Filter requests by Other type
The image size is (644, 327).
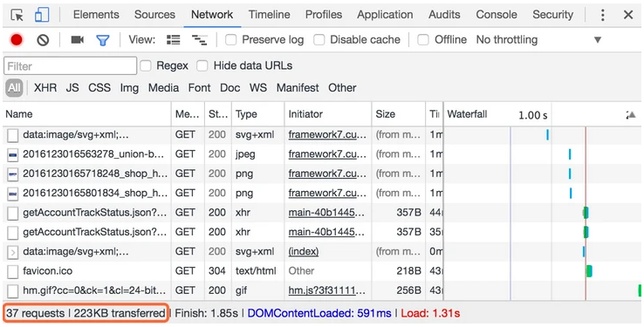click(342, 88)
